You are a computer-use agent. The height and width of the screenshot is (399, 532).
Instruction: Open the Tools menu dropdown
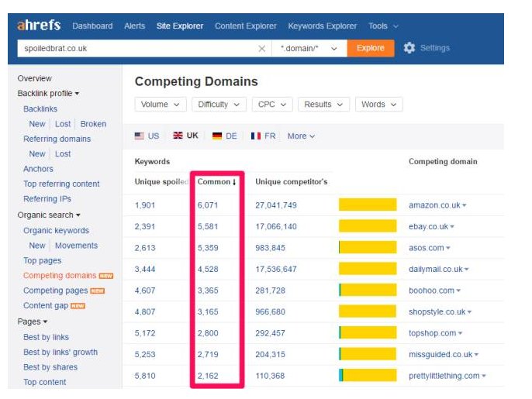383,26
